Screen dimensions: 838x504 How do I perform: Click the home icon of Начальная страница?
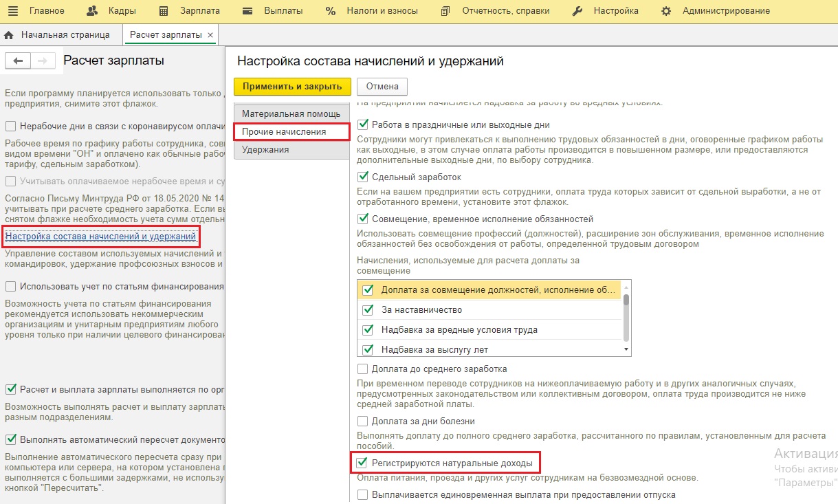pos(9,34)
